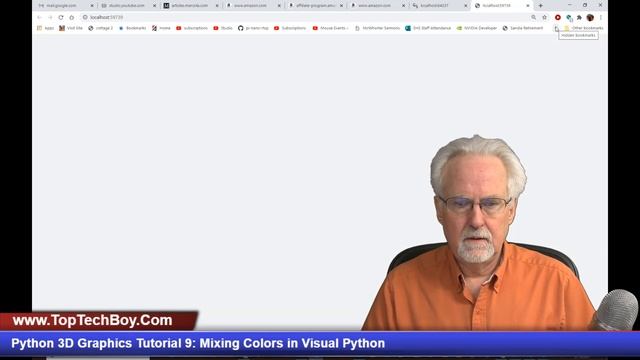Open the Other bookmarks folder
The height and width of the screenshot is (360, 640).
(584, 28)
